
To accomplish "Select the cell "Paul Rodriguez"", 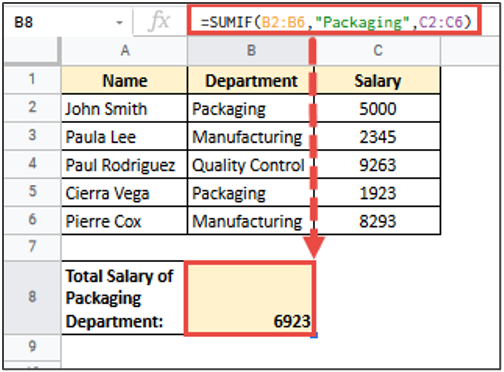I will 125,164.
